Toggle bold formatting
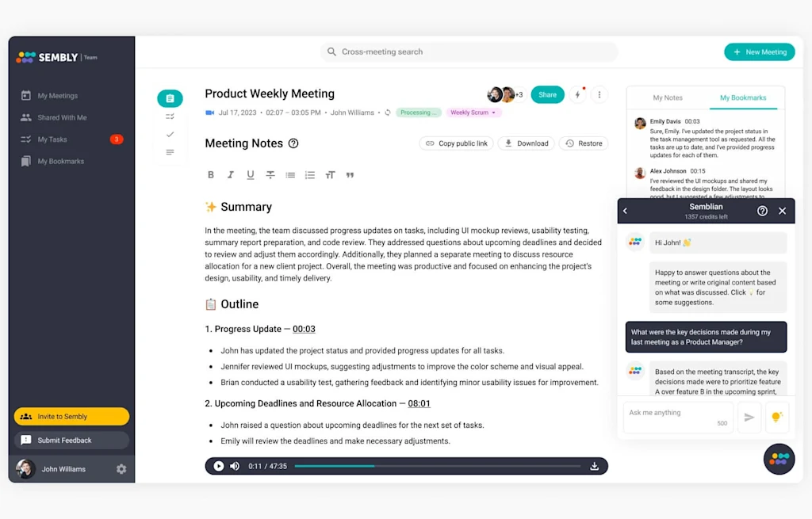Viewport: 812px width, 519px height. pyautogui.click(x=211, y=175)
